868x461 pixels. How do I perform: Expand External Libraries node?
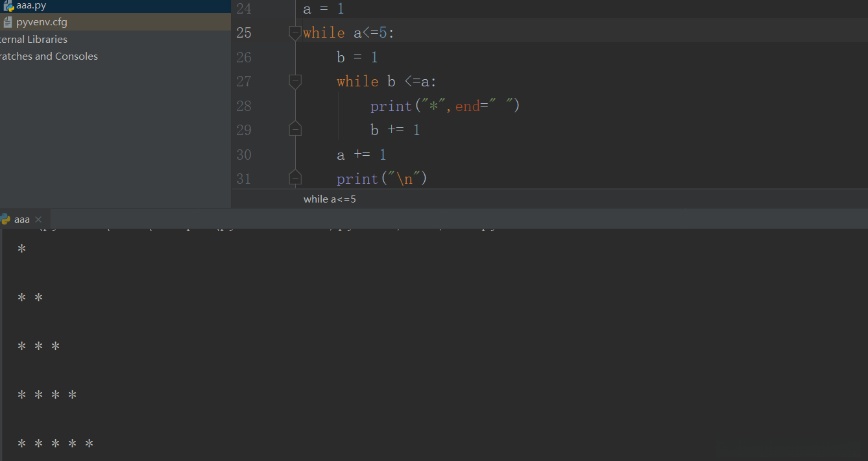point(32,39)
